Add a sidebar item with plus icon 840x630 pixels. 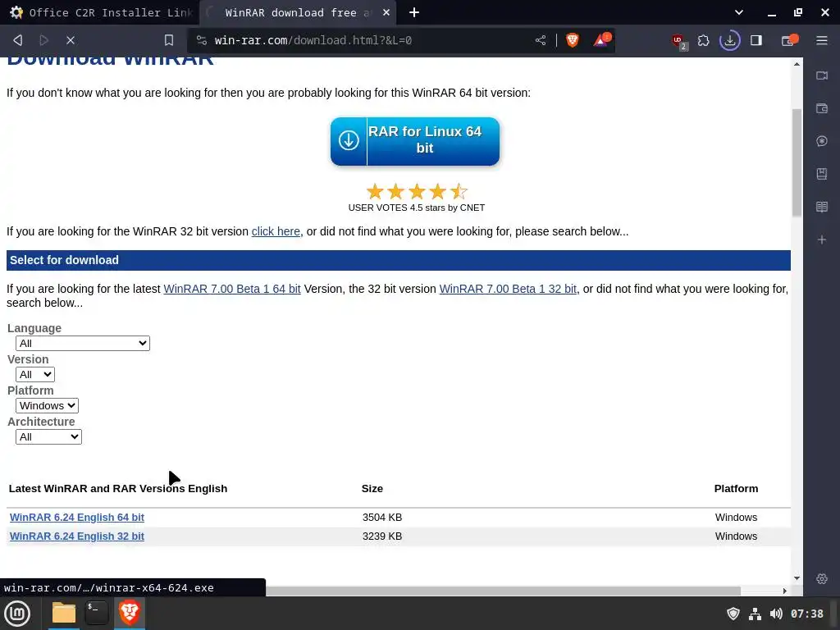coord(822,240)
